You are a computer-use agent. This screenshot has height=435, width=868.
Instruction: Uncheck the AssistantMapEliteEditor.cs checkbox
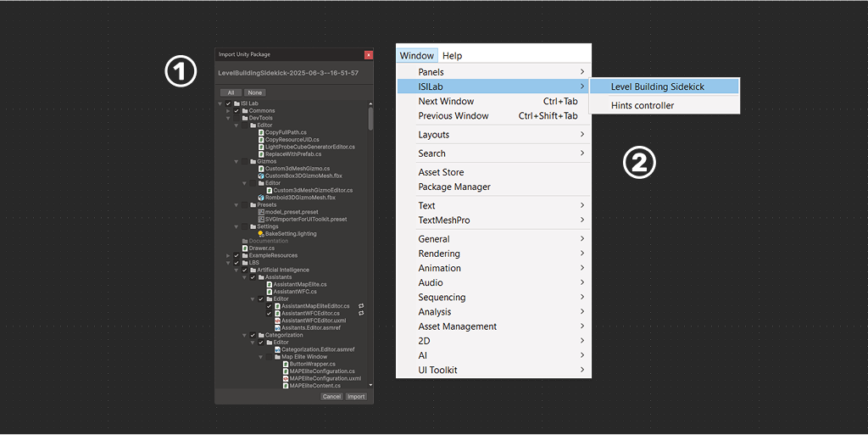click(269, 306)
